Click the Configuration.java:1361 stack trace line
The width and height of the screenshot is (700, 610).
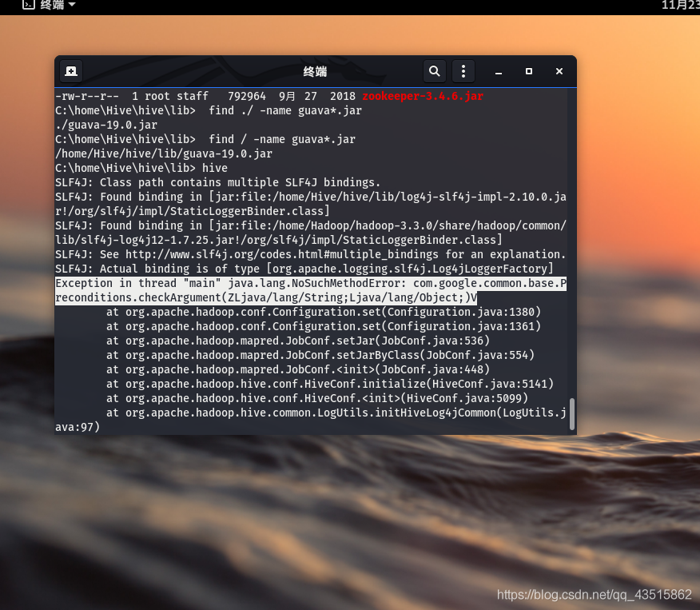(x=323, y=326)
